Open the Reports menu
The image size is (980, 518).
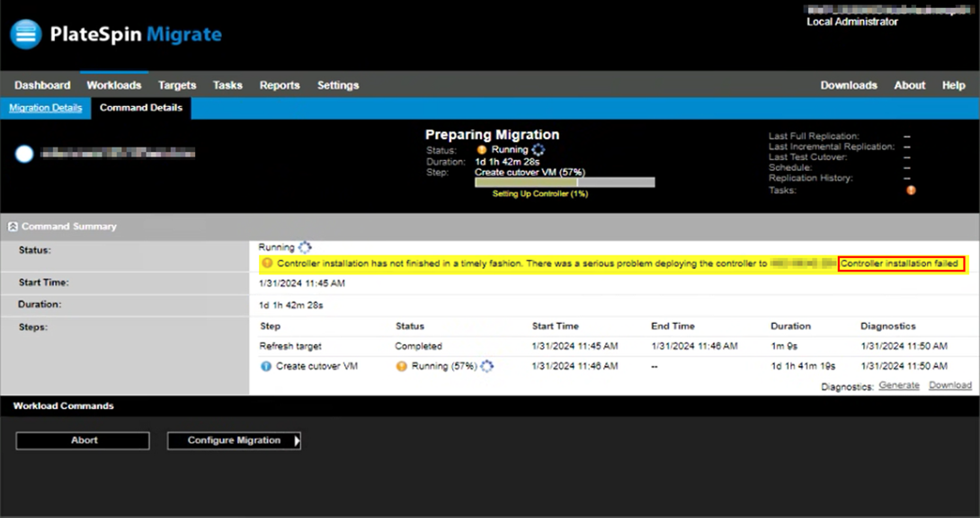[x=280, y=85]
